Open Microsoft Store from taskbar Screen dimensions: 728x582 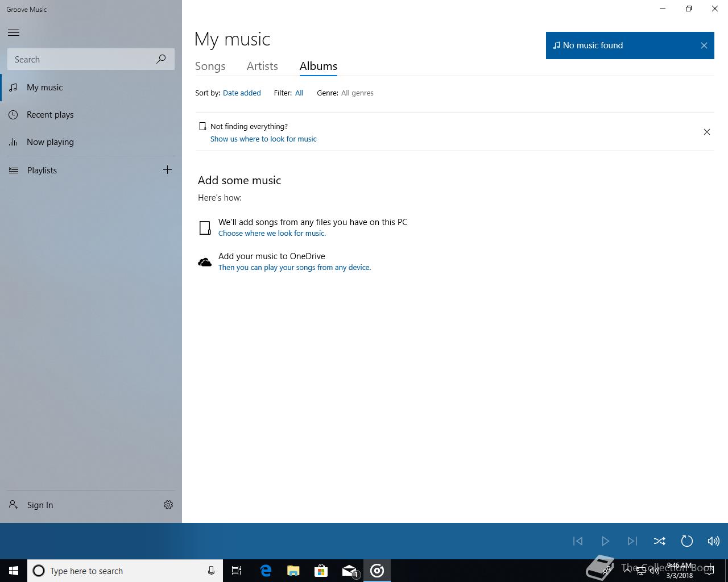(321, 571)
